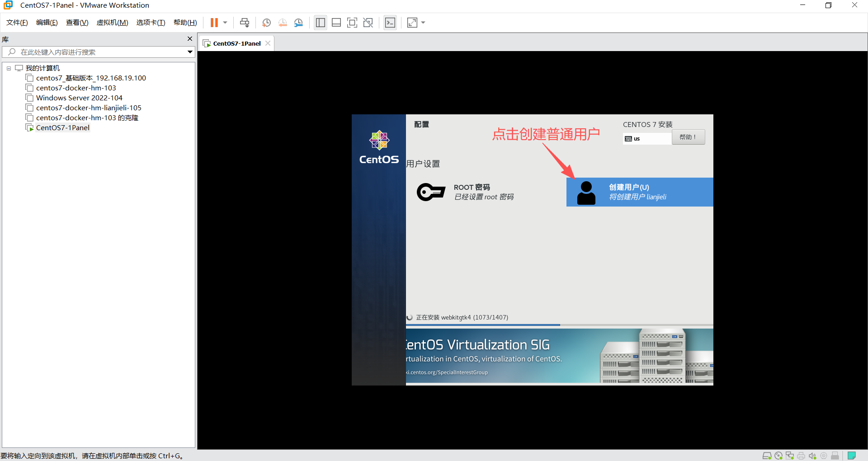868x461 pixels.
Task: Select centos7_基础版本_192.168.19.100 VM
Action: click(91, 78)
